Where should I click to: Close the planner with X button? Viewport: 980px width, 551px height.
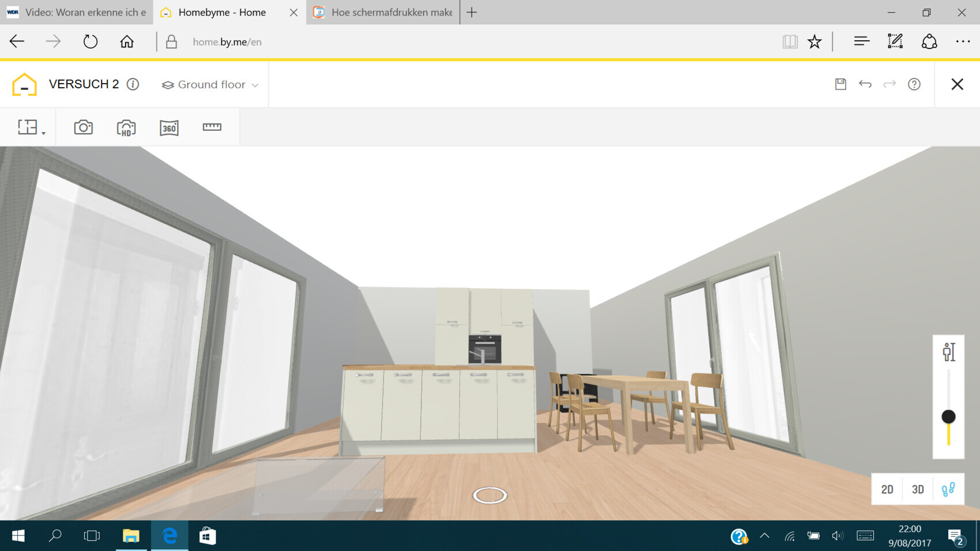957,84
